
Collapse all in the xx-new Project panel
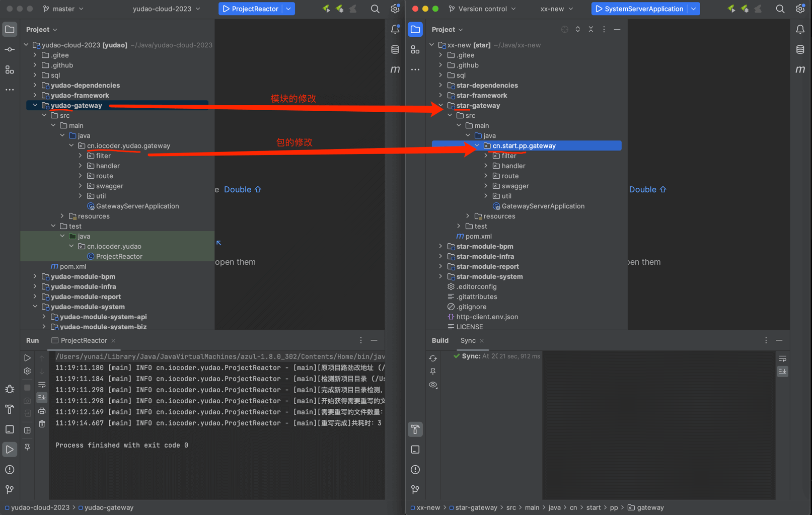pyautogui.click(x=591, y=29)
